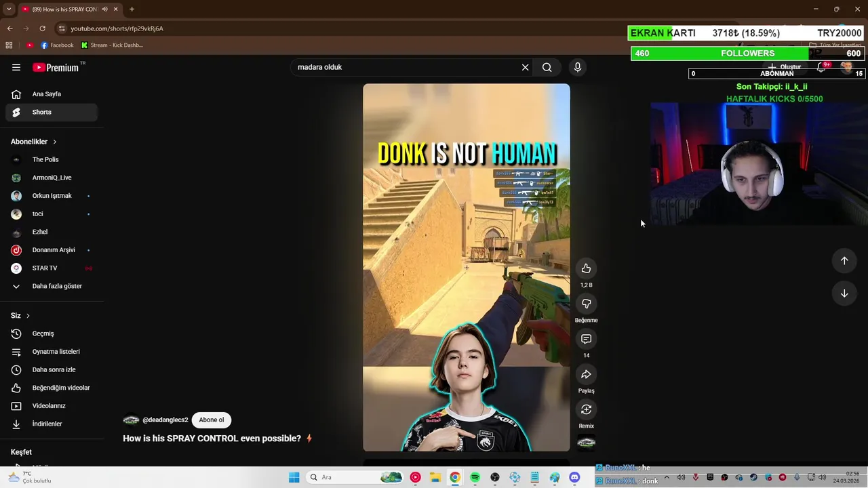Open the tab search dropdown arrow
The width and height of the screenshot is (868, 488).
coord(9,9)
